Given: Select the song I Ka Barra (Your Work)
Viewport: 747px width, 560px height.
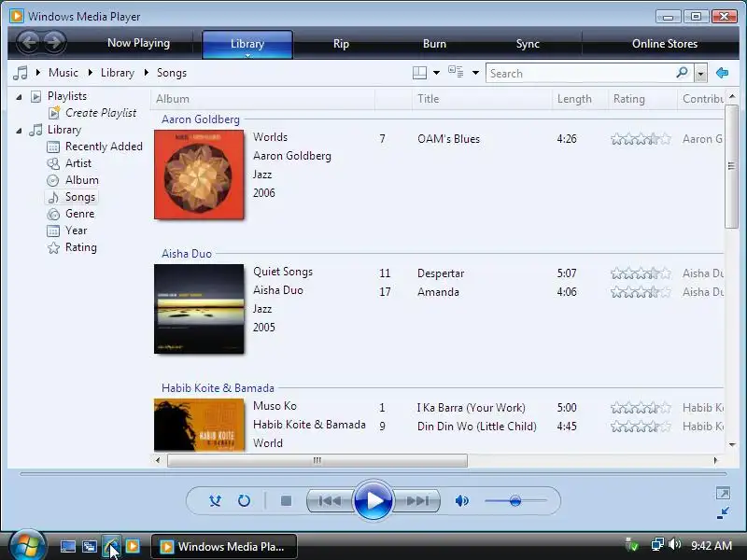Looking at the screenshot, I should click(472, 408).
